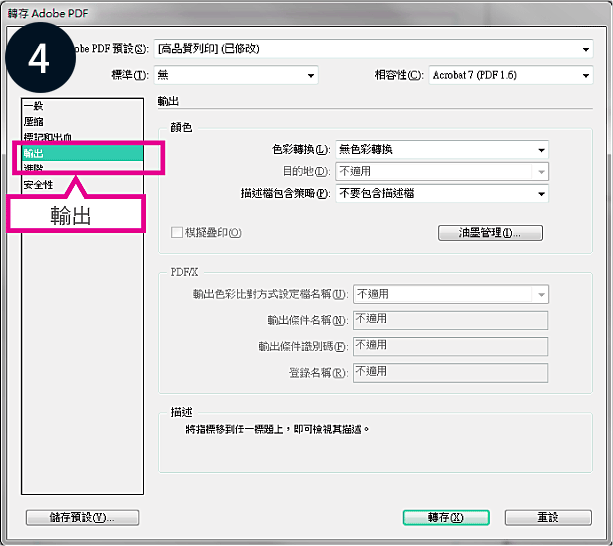Screen dimensions: 613x546
Task: Open the 相容性 Acrobat 7 dropdown
Action: (x=511, y=75)
